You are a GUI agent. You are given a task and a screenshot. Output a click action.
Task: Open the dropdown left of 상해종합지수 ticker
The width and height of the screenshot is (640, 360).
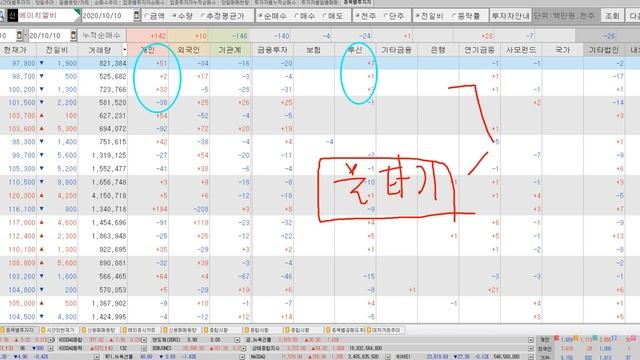(x=243, y=349)
